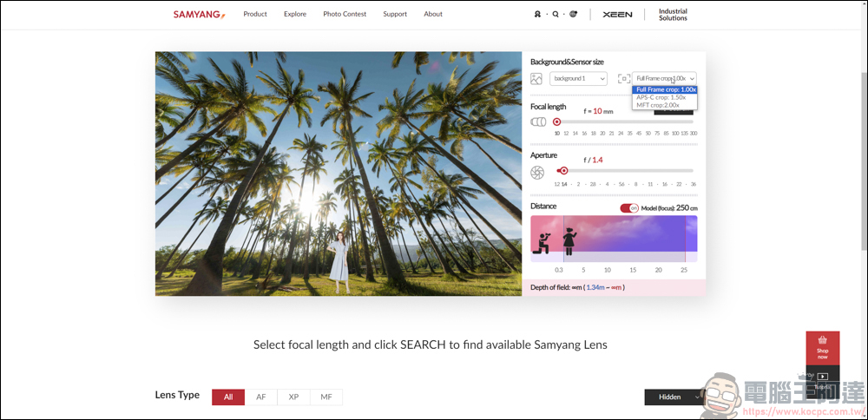Click the aperture blades icon

pyautogui.click(x=537, y=173)
